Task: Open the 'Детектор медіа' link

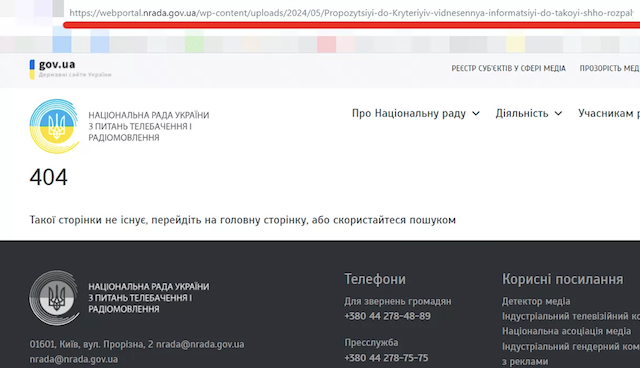Action: [x=536, y=301]
